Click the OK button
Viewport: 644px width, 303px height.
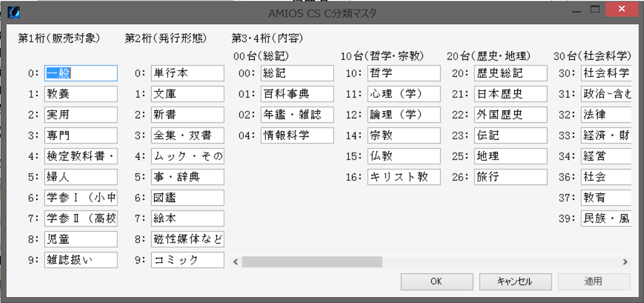click(437, 282)
